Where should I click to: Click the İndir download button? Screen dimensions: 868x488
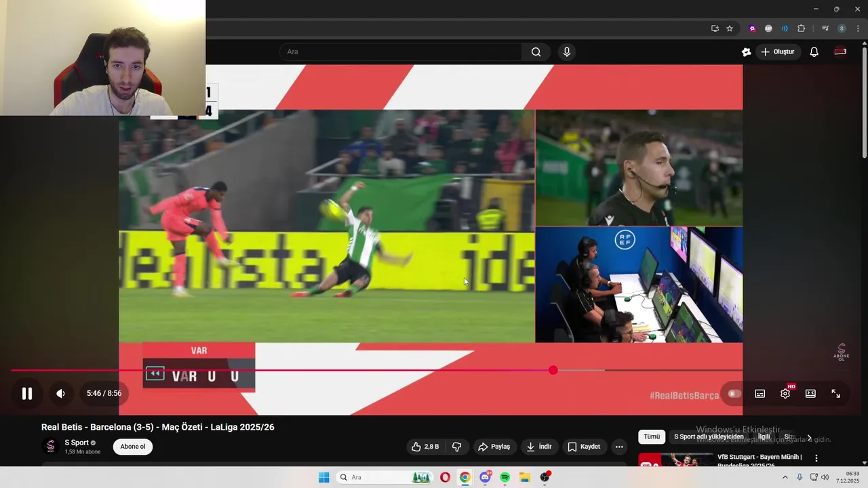tap(539, 447)
